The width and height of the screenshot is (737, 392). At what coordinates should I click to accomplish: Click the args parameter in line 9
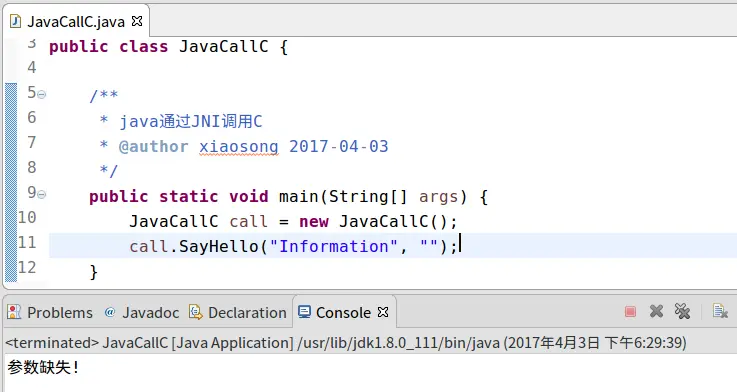pos(439,197)
